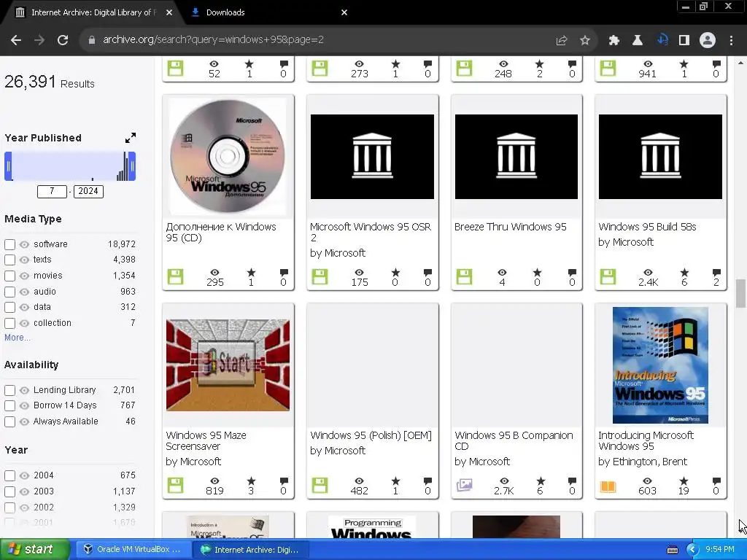Click the share page icon in address bar
Screen dimensions: 747x560
point(561,41)
